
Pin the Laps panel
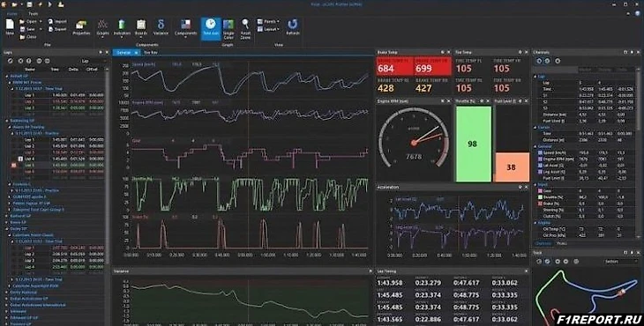[101, 53]
